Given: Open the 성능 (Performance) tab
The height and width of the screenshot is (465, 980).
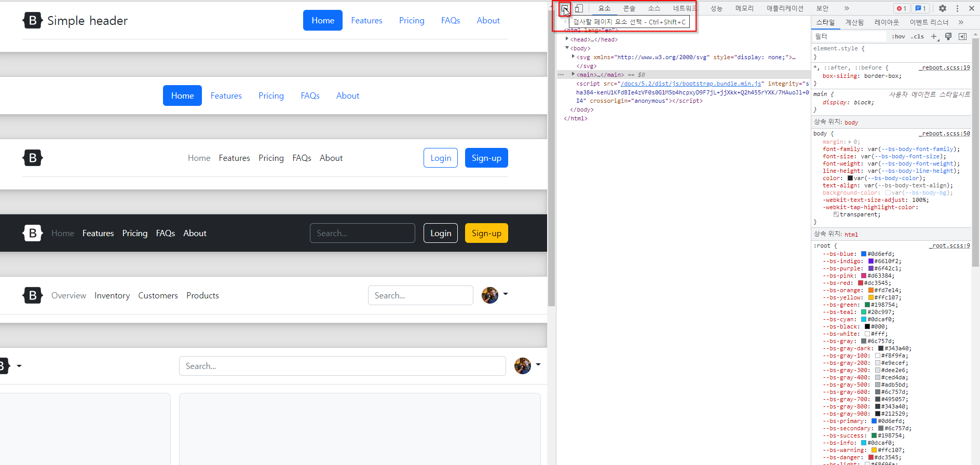Looking at the screenshot, I should pos(716,8).
